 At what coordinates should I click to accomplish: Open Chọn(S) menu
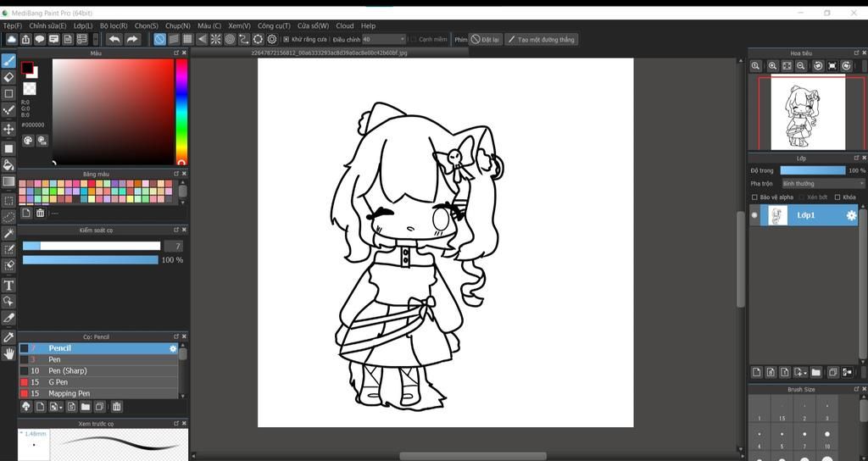(x=146, y=26)
